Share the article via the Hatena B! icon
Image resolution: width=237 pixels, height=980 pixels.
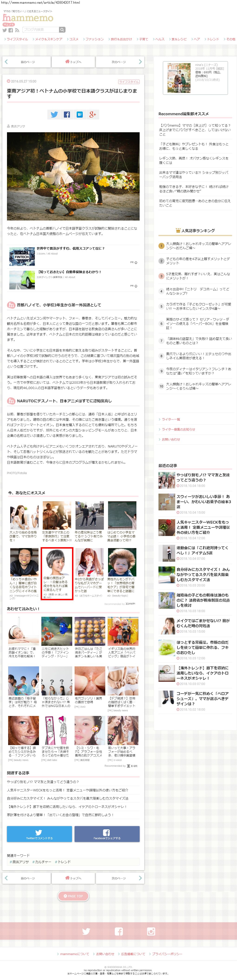point(79,115)
